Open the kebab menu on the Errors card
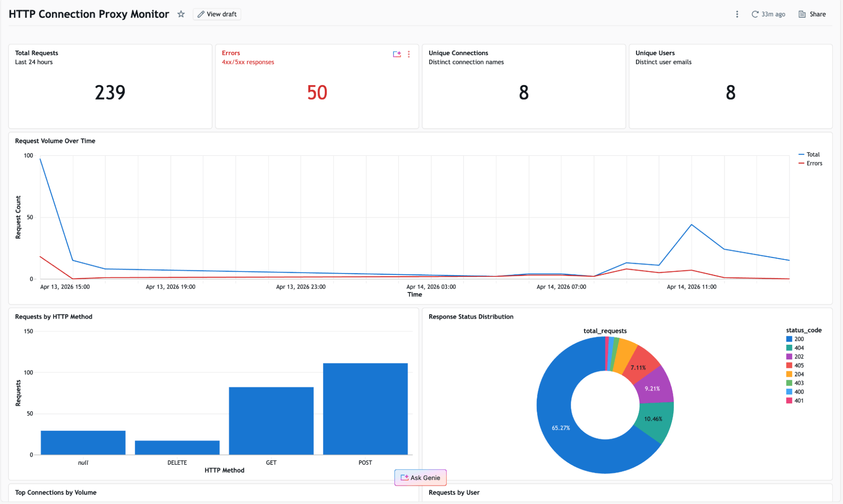 [x=408, y=54]
